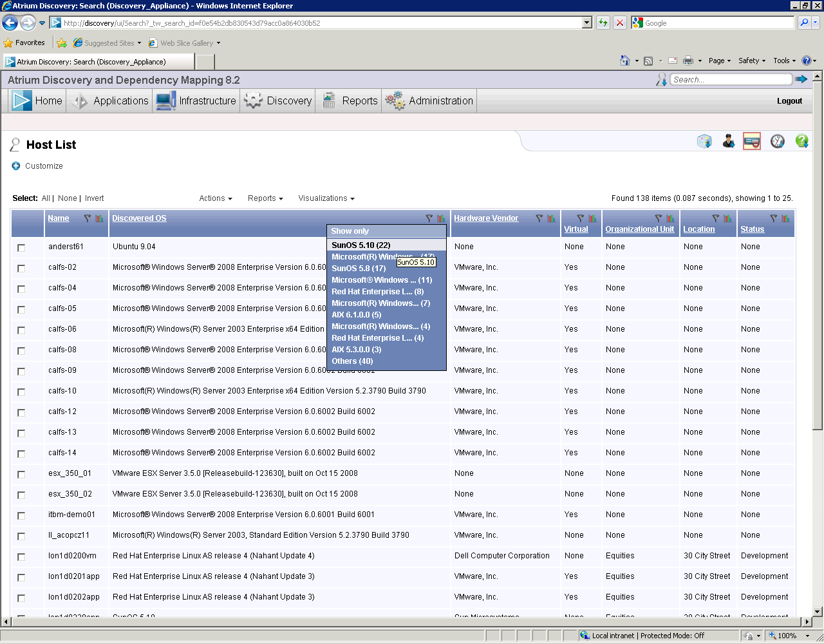Click the page vertical scrollbar down arrow
Viewport: 824px width, 644px height.
click(818, 611)
